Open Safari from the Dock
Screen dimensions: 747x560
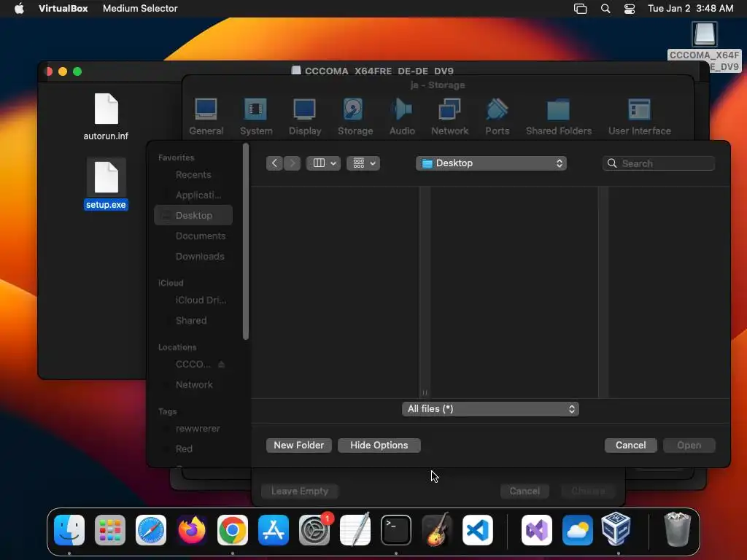point(151,530)
